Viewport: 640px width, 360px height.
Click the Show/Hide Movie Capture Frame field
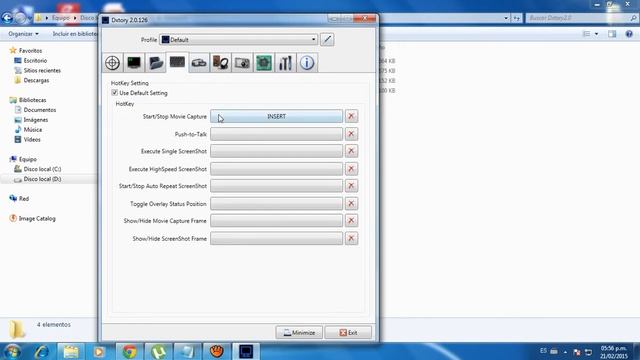(276, 220)
